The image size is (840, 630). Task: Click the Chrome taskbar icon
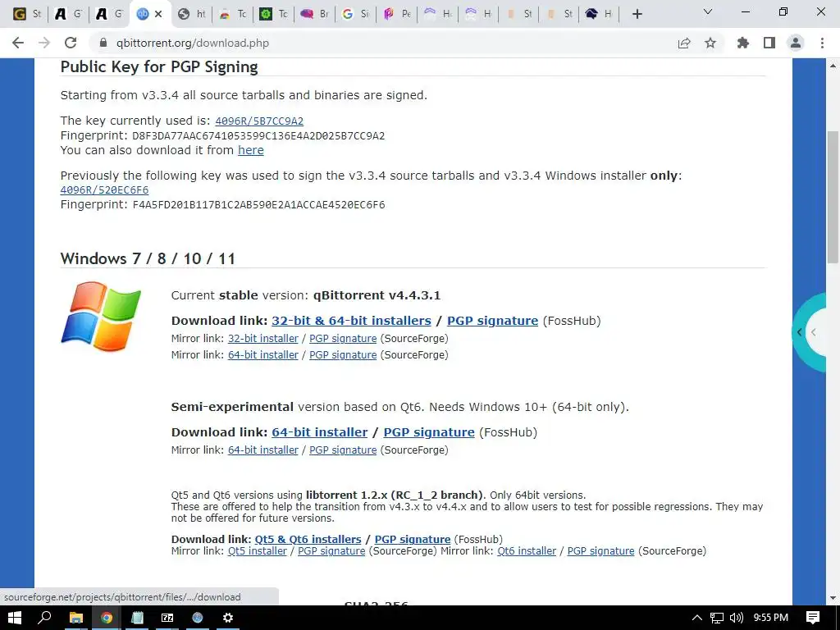pyautogui.click(x=107, y=618)
